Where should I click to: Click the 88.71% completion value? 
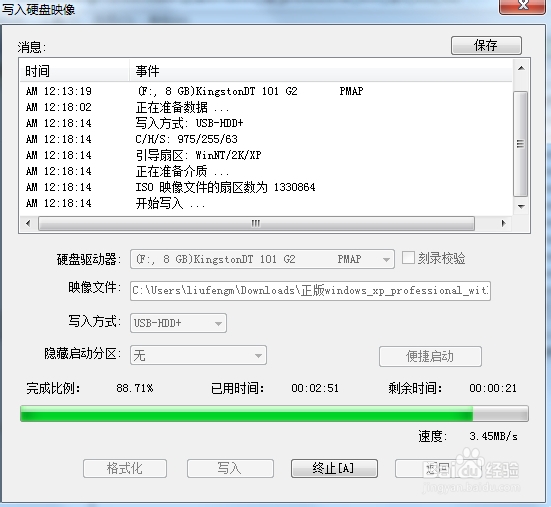pos(135,388)
